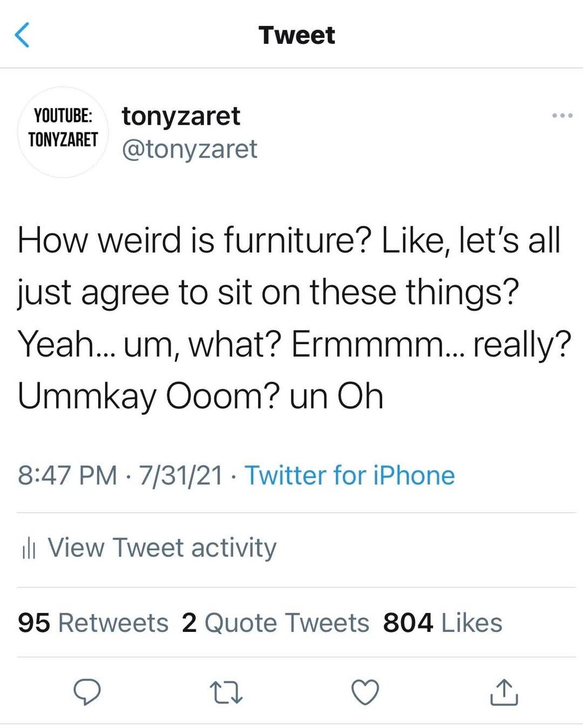Open the tonyzaret display name profile
583x728 pixels.
pos(181,115)
